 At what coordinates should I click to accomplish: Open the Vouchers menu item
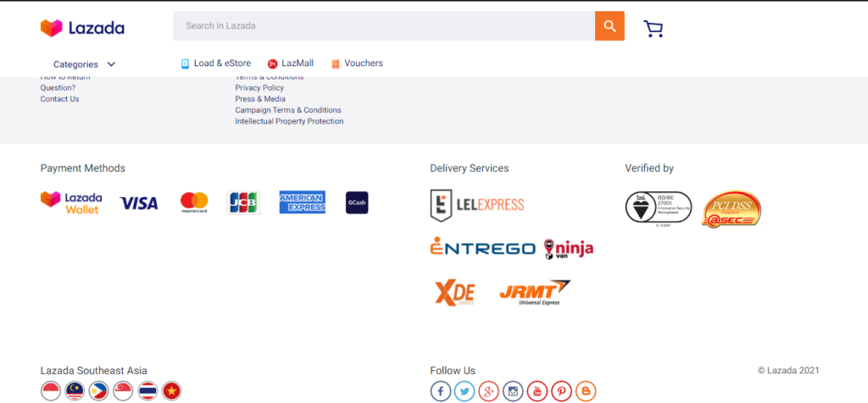pos(357,63)
